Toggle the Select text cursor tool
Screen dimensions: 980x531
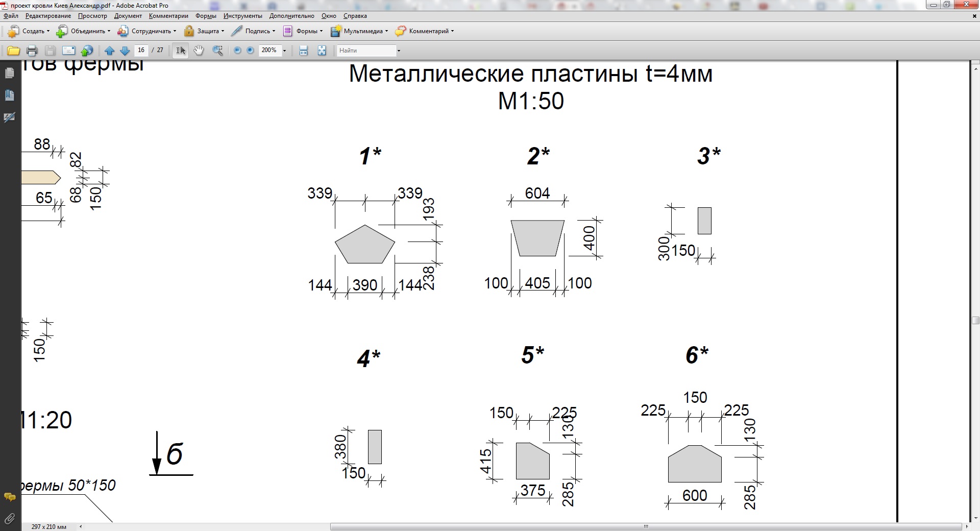[x=181, y=51]
